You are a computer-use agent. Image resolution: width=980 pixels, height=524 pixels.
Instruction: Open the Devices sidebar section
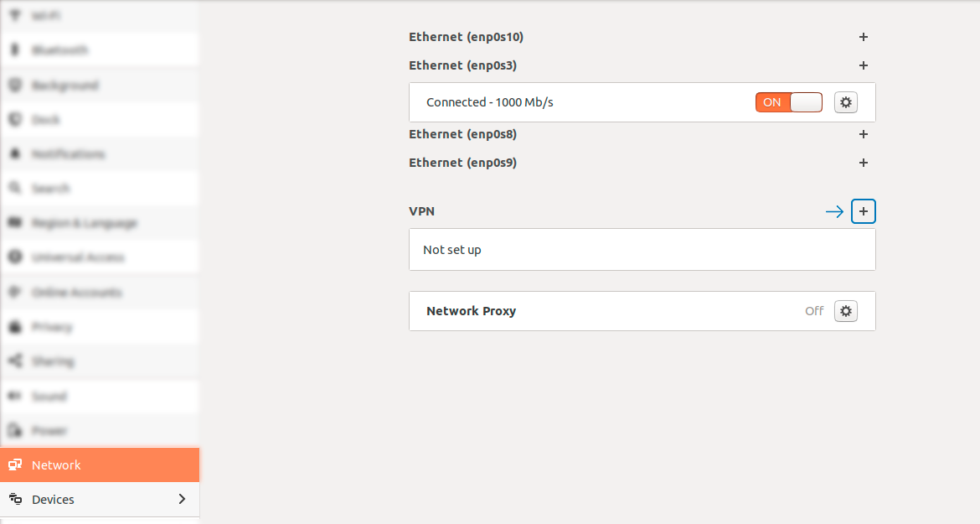tap(100, 499)
